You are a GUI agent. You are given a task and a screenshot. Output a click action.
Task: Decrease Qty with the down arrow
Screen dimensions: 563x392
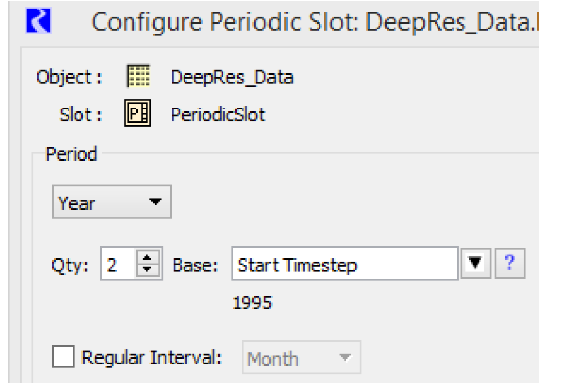click(x=147, y=269)
